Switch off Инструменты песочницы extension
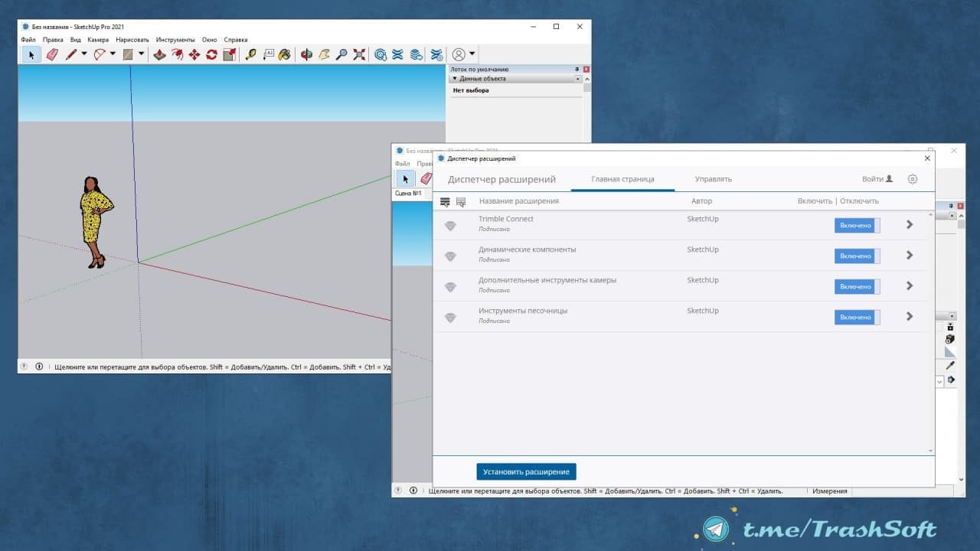980x551 pixels. 857,317
